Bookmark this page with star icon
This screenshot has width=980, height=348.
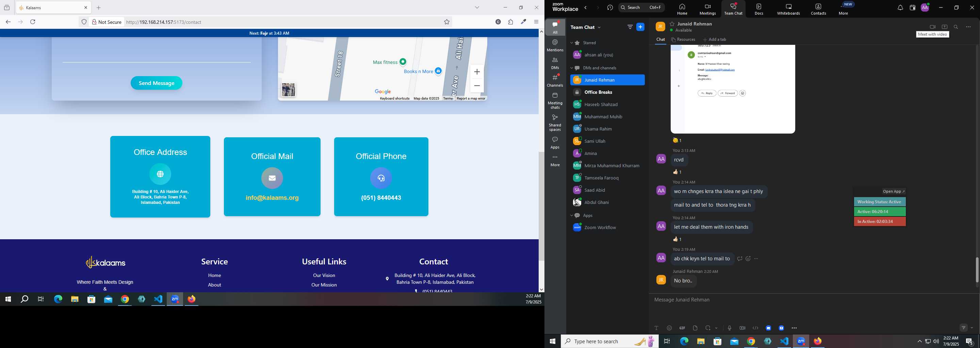[447, 22]
